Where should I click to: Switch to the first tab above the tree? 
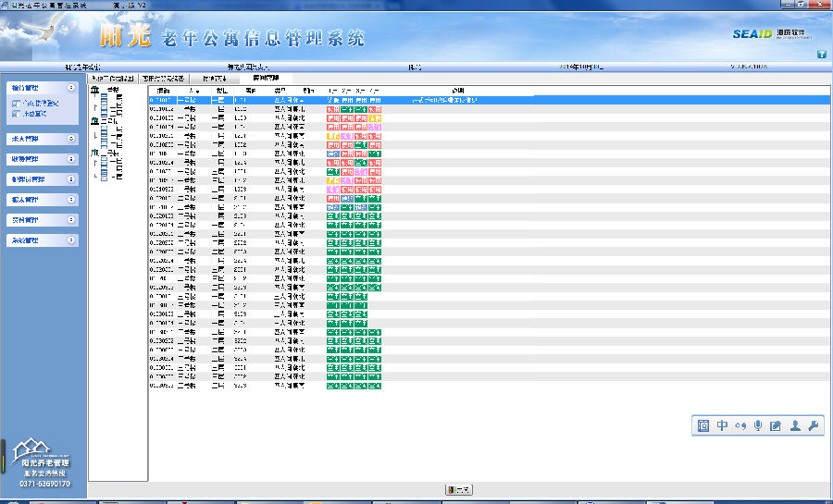pos(113,79)
